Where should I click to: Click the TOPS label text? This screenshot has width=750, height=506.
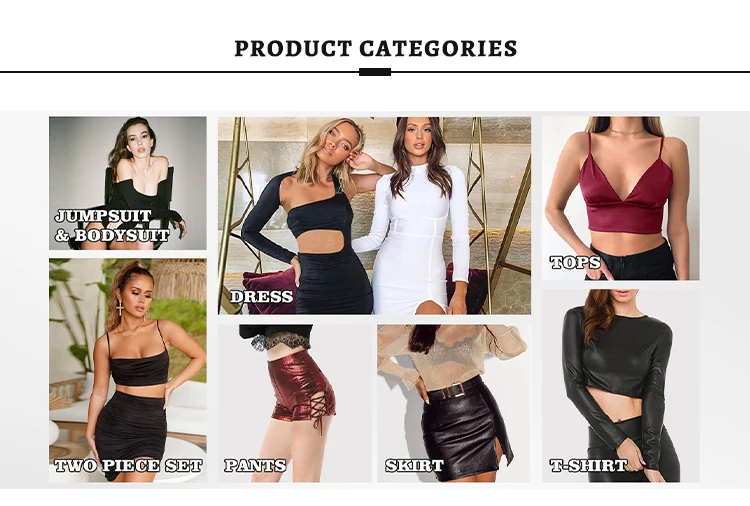pyautogui.click(x=575, y=262)
